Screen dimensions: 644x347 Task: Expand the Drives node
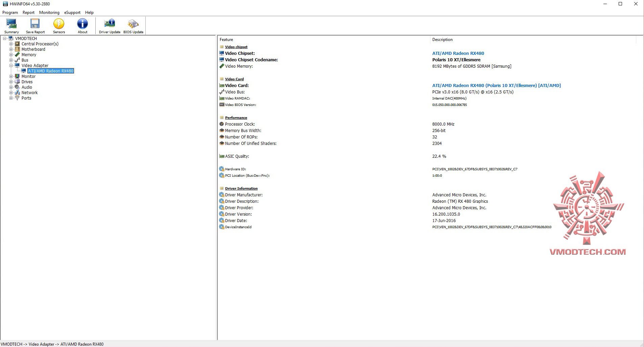pos(11,82)
